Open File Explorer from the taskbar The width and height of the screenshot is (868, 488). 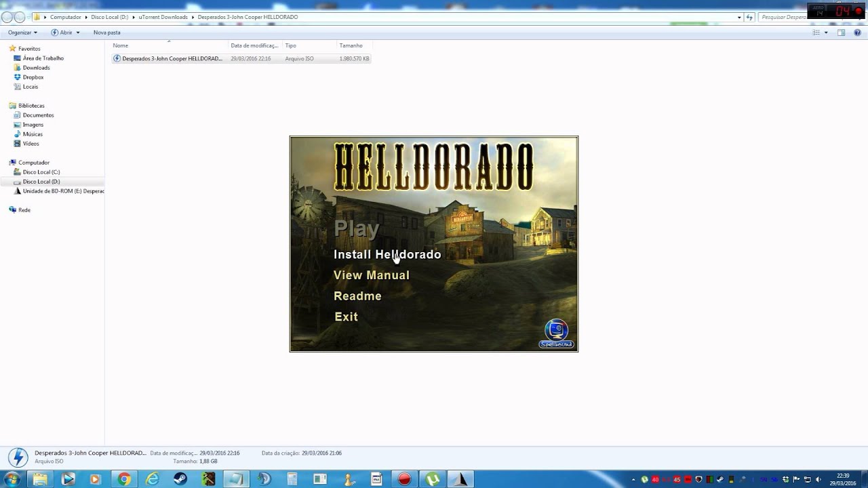coord(41,479)
